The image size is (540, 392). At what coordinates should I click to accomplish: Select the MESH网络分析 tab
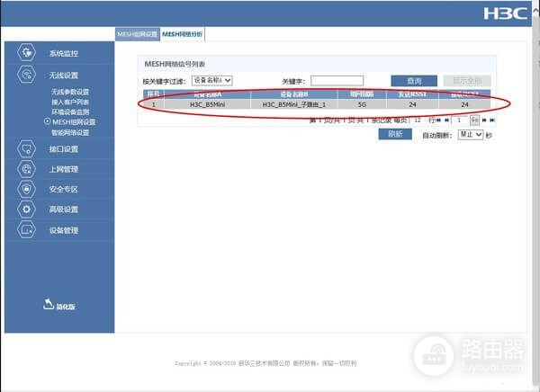183,34
